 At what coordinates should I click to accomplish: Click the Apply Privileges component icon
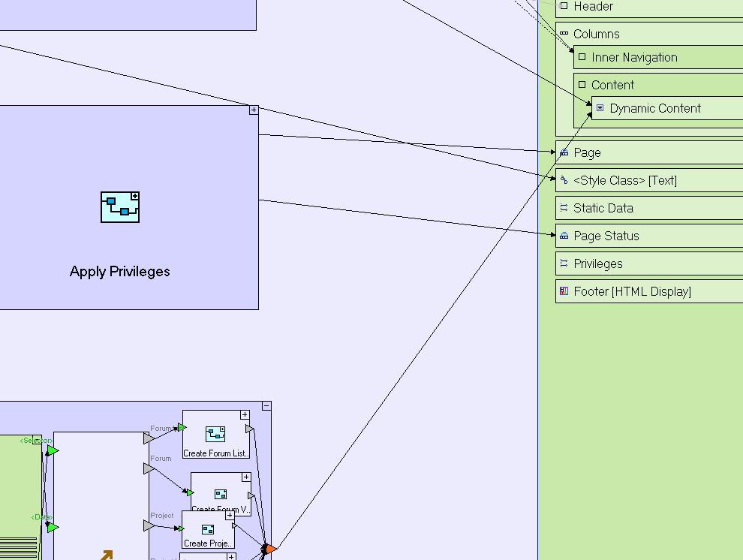click(120, 207)
